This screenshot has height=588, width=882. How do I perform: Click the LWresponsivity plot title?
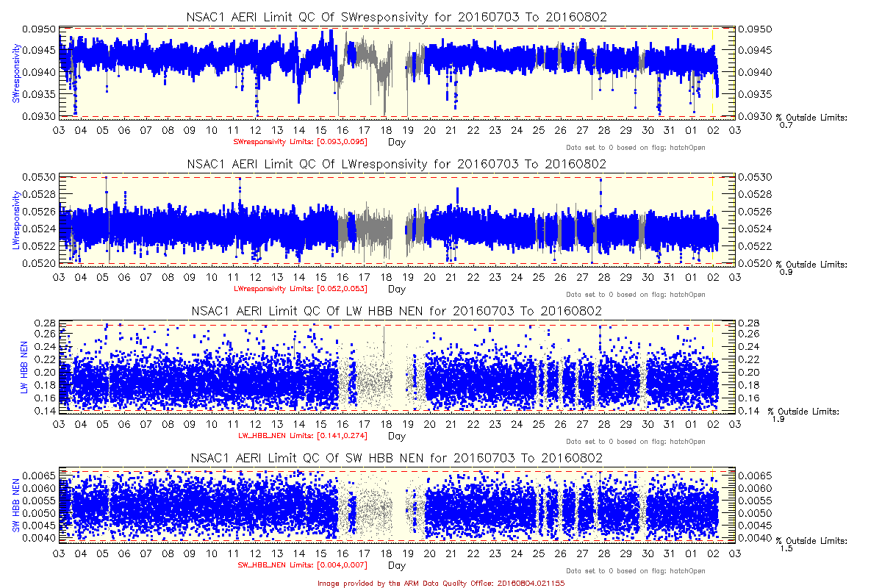click(396, 164)
